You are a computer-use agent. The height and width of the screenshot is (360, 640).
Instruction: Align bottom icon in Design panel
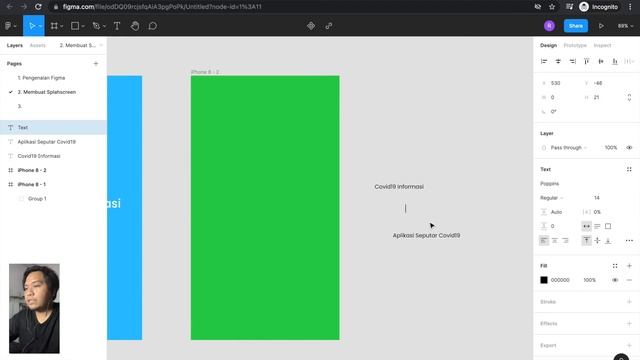coord(615,61)
